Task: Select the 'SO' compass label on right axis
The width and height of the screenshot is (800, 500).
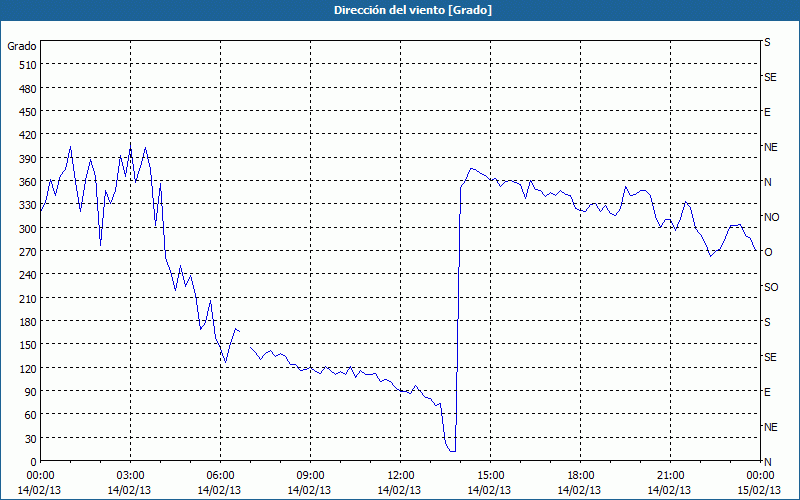Action: point(771,287)
